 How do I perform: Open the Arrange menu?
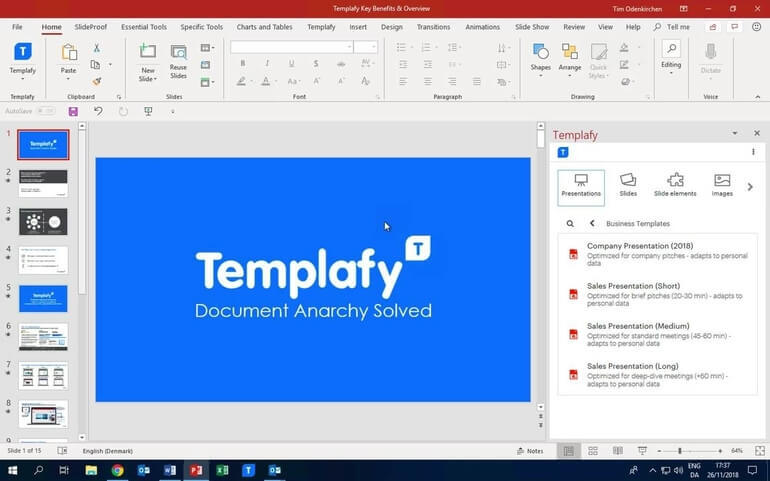[570, 60]
